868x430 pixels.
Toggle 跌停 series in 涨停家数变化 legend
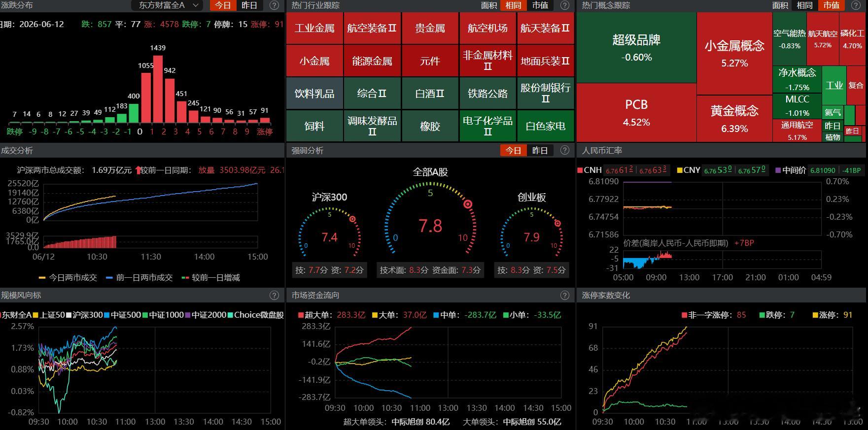[x=777, y=315]
